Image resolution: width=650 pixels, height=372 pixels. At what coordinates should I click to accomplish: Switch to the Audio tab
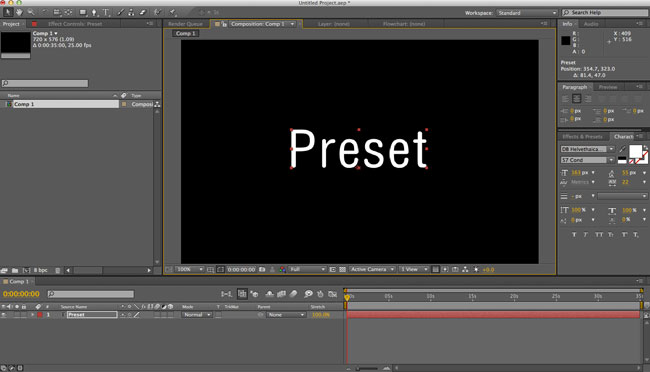pos(591,24)
